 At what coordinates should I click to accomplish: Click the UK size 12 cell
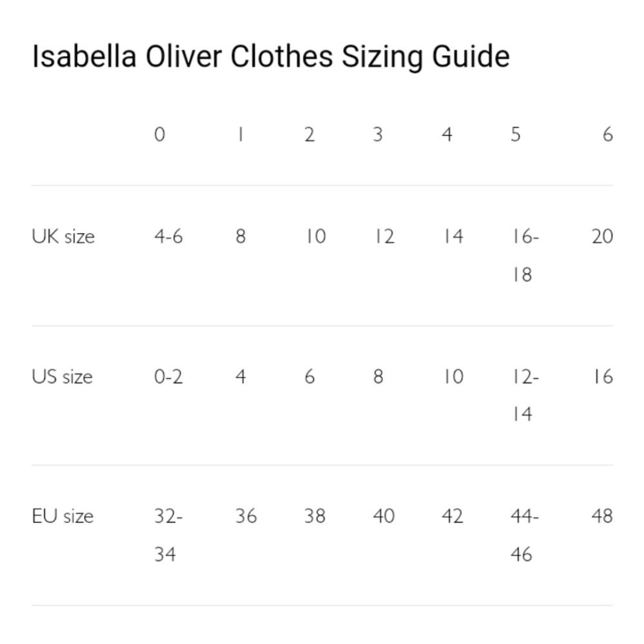click(x=384, y=237)
